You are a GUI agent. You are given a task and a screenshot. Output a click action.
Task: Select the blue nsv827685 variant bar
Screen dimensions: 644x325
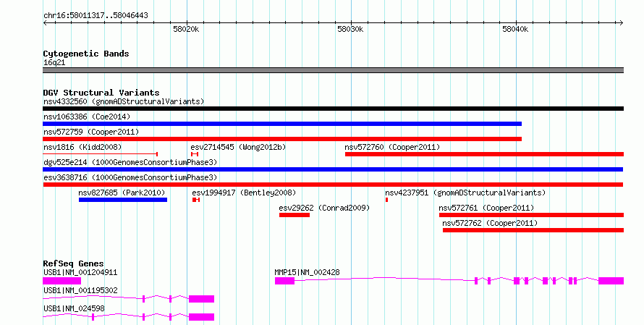[x=123, y=200]
